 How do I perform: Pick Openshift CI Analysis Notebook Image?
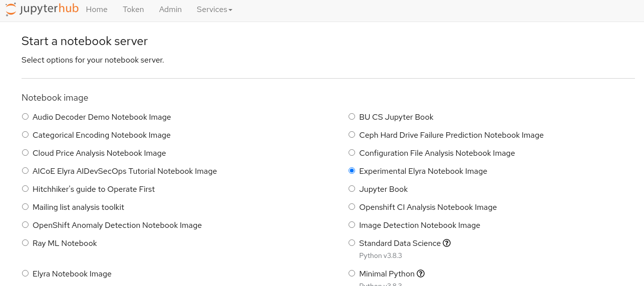pos(352,207)
